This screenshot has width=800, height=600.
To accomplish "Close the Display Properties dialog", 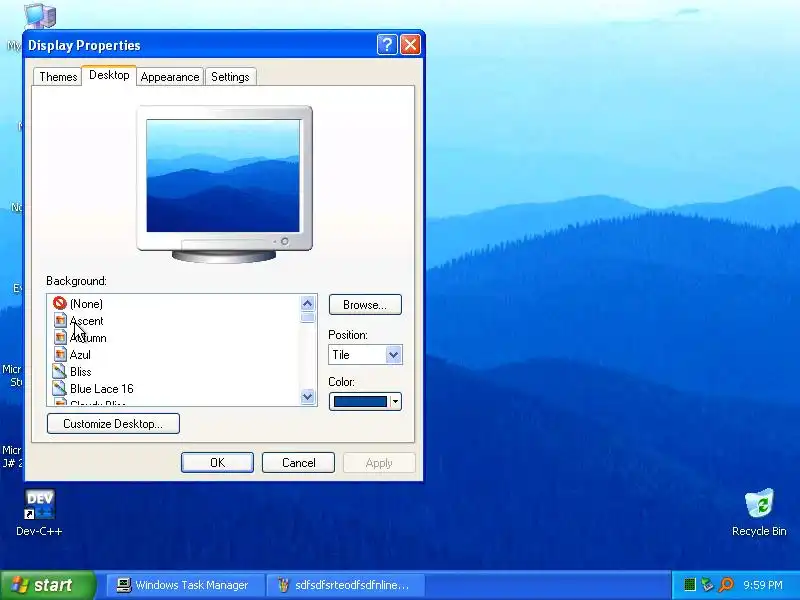I will coord(410,45).
